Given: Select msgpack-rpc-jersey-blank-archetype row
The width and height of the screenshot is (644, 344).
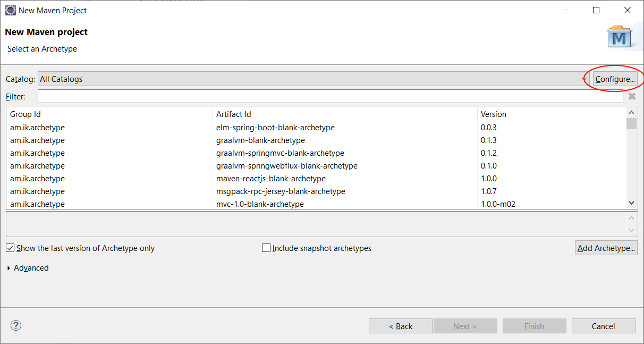Looking at the screenshot, I should point(316,191).
